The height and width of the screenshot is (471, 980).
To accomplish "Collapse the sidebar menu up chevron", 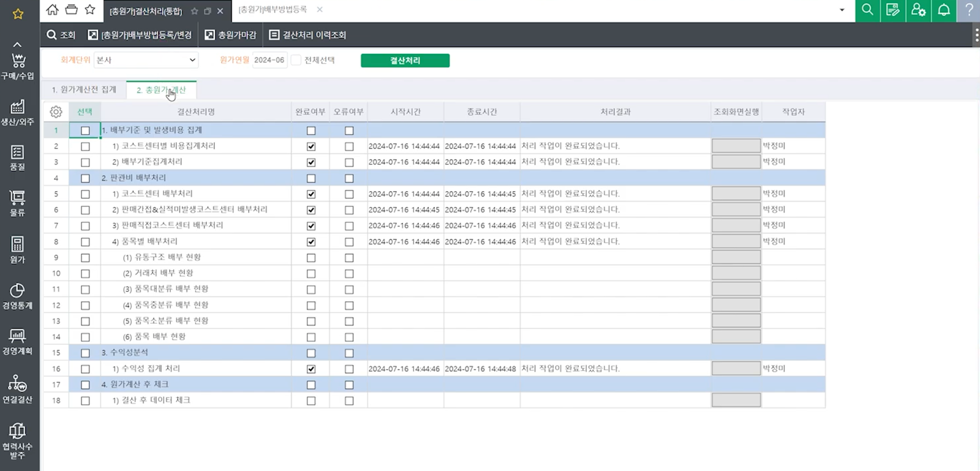I will click(17, 45).
